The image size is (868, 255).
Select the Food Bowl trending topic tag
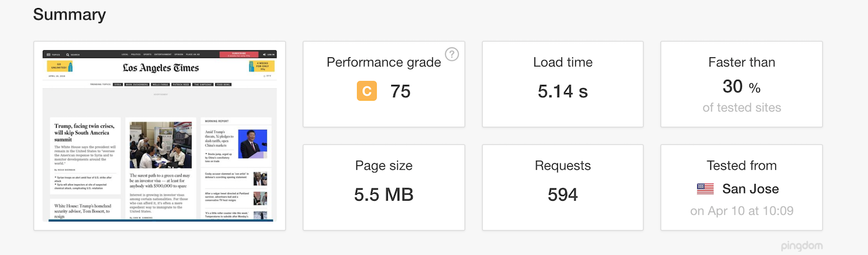[223, 84]
